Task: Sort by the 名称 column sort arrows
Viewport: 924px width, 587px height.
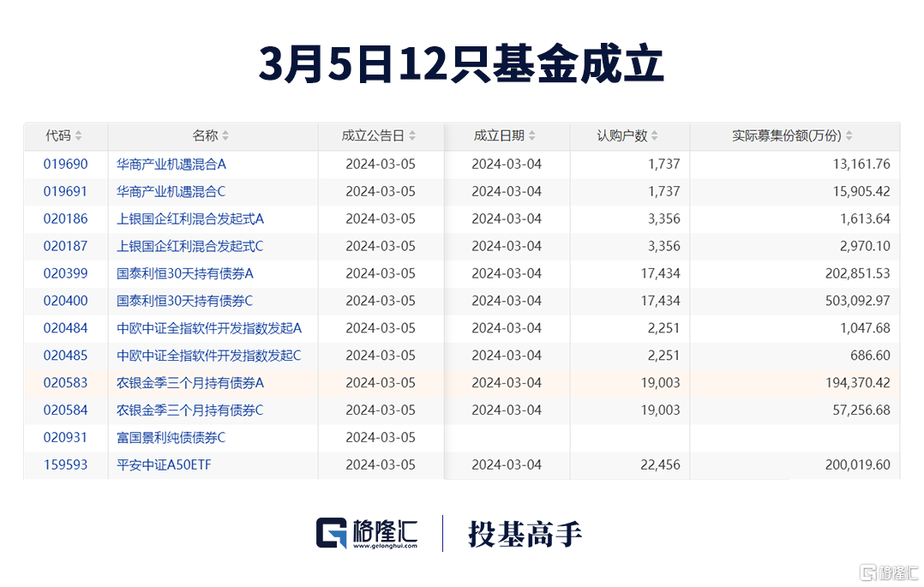Action: point(225,136)
